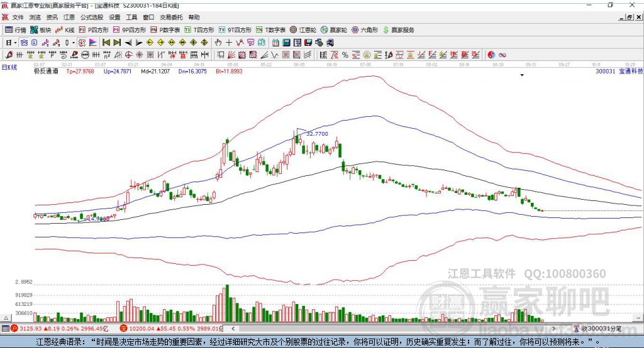The image size is (644, 348).
Task: Click the 极反通道 indicator label
Action: [46, 71]
